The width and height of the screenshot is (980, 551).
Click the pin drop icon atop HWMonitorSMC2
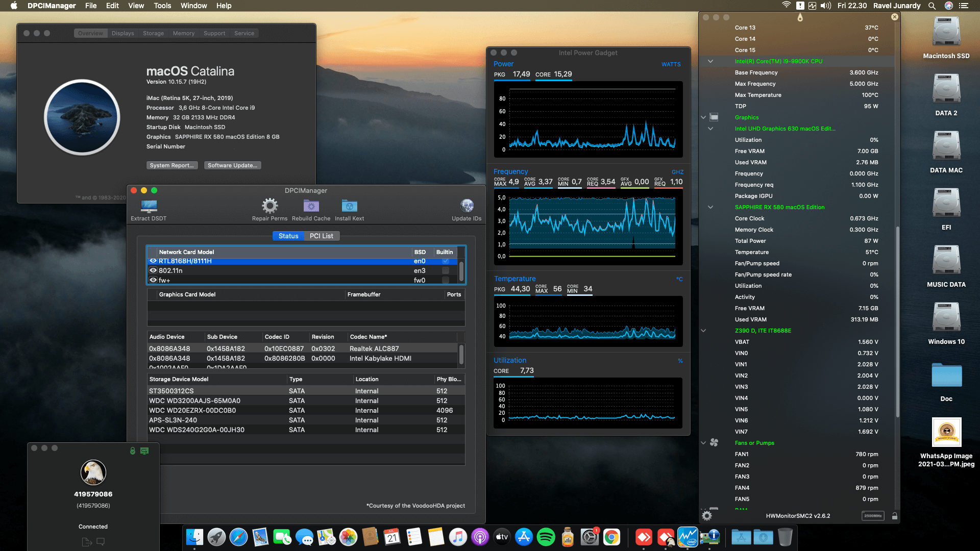(800, 17)
